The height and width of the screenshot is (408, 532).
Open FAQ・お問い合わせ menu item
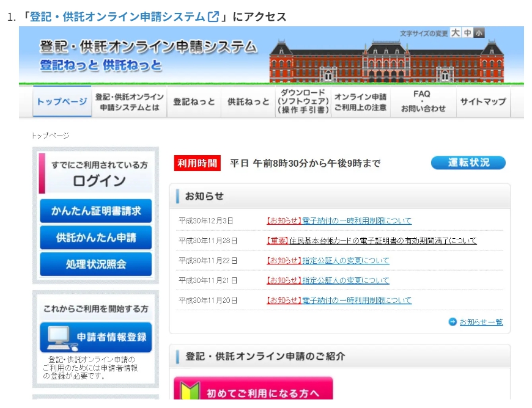(x=423, y=102)
